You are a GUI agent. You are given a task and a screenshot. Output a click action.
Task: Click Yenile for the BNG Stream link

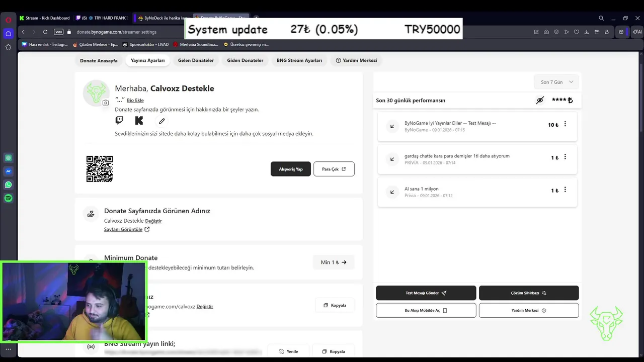pyautogui.click(x=288, y=351)
